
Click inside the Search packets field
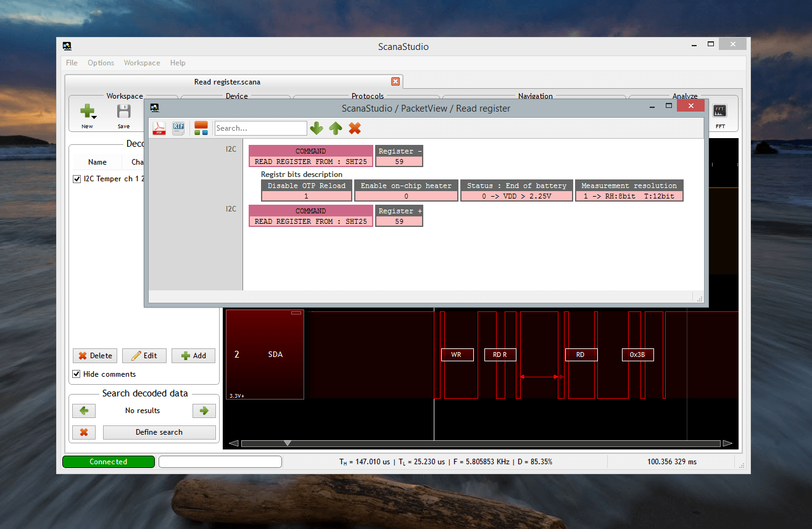[x=260, y=128]
